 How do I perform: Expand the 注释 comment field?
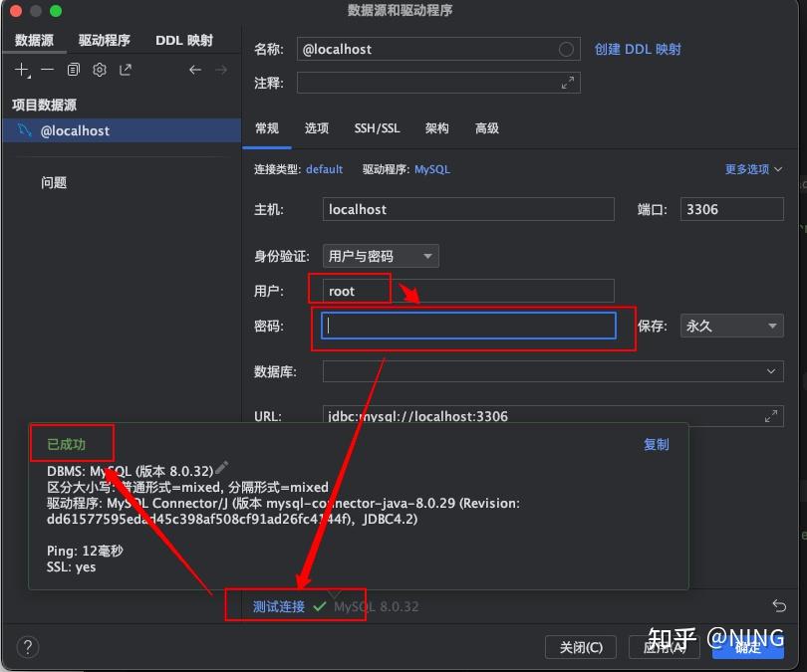click(x=567, y=83)
